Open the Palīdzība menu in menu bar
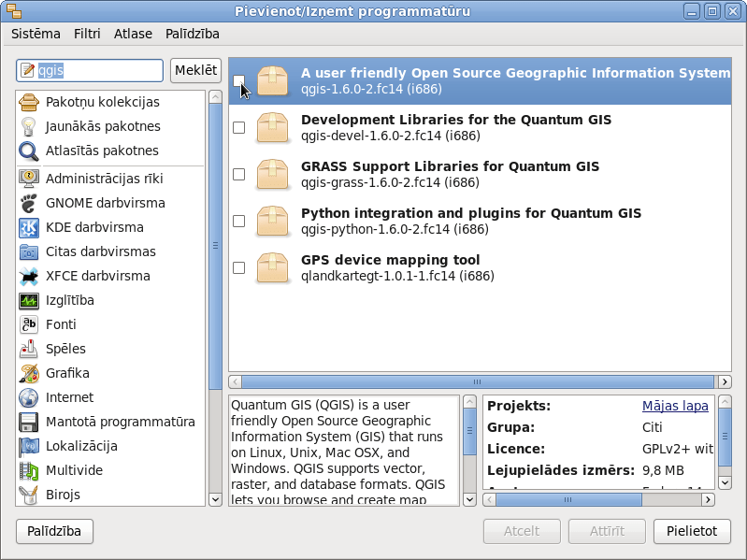Screen dimensions: 747x560 coord(193,34)
